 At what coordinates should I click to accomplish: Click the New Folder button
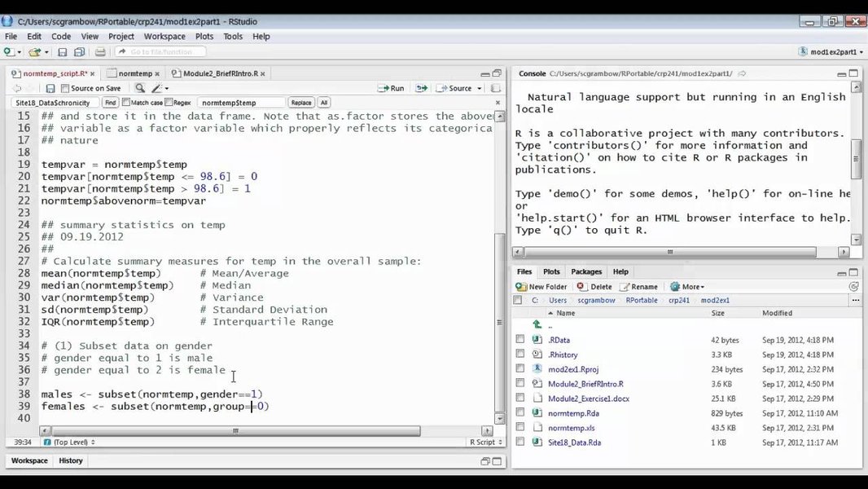(x=541, y=287)
